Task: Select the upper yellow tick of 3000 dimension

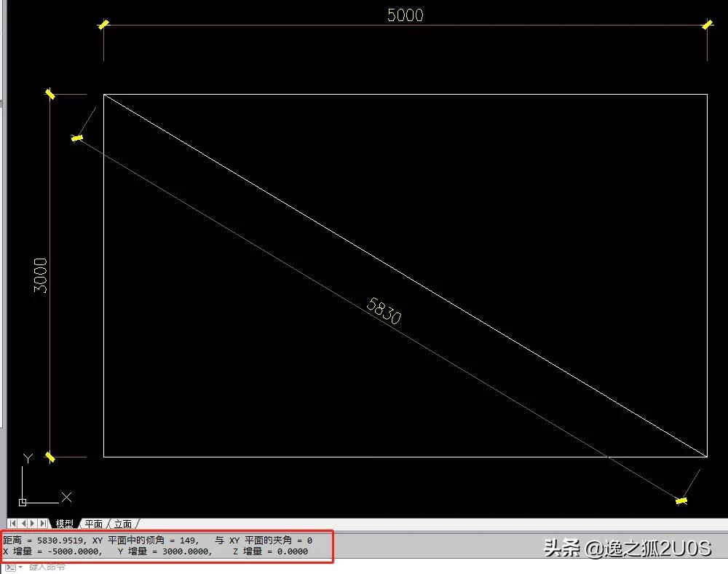Action: tap(50, 94)
